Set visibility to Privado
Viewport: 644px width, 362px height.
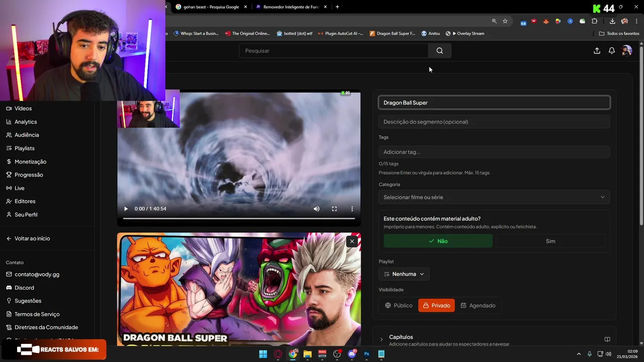436,306
